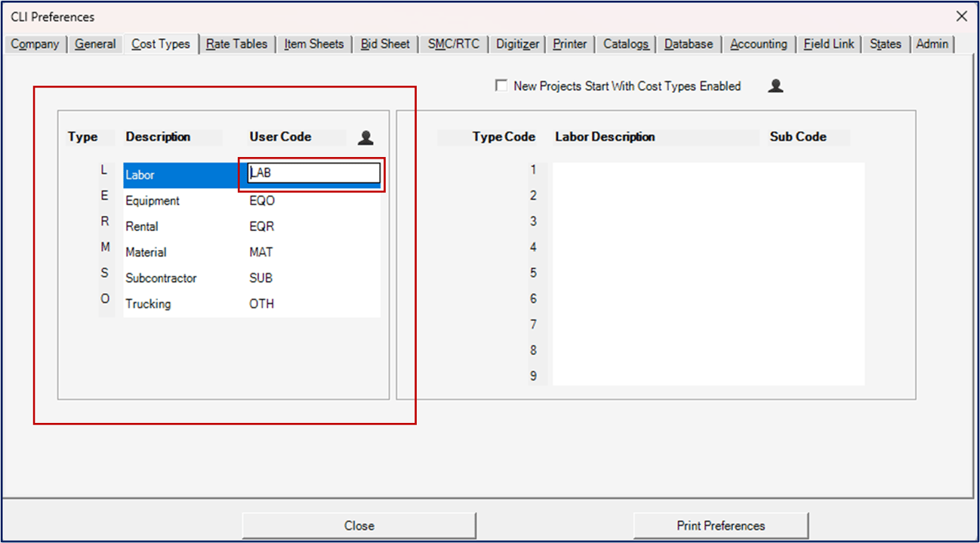Image resolution: width=980 pixels, height=543 pixels.
Task: Switch to the Bid Sheet tab
Action: pyautogui.click(x=385, y=44)
